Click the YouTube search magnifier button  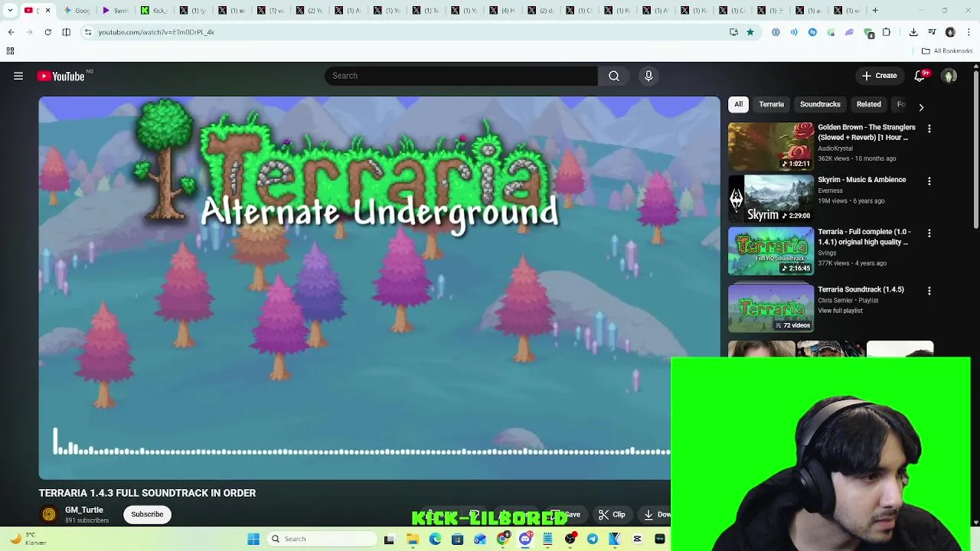coord(614,76)
